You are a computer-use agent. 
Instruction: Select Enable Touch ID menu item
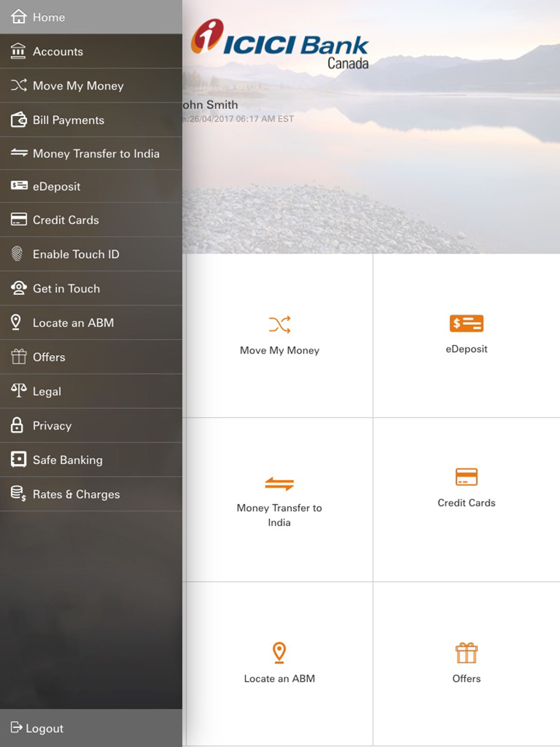pos(91,254)
